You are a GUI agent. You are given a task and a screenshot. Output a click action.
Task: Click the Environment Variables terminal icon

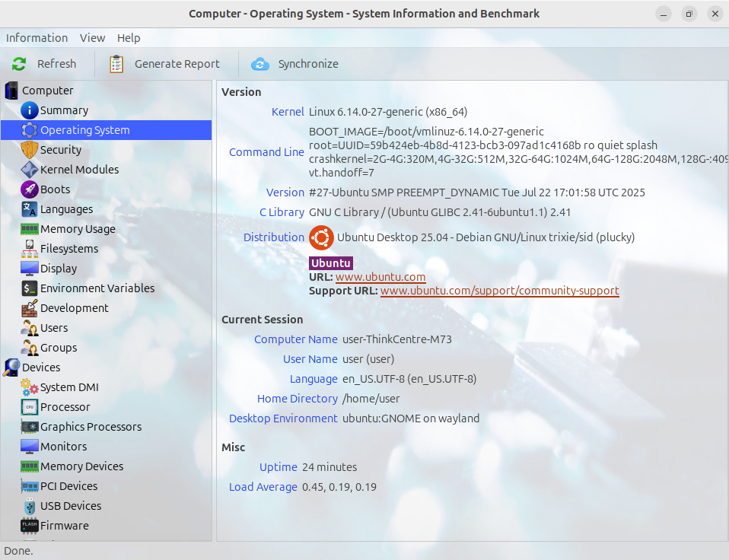(29, 288)
